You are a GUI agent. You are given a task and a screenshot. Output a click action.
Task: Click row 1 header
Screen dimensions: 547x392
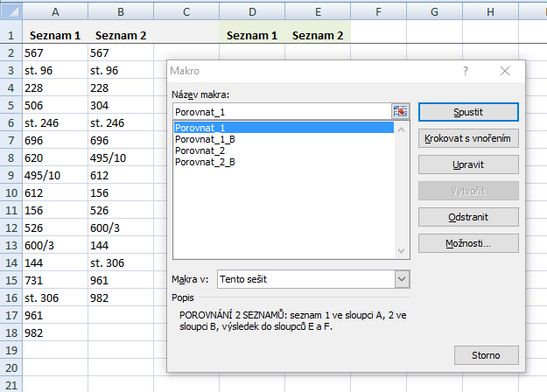pos(11,36)
